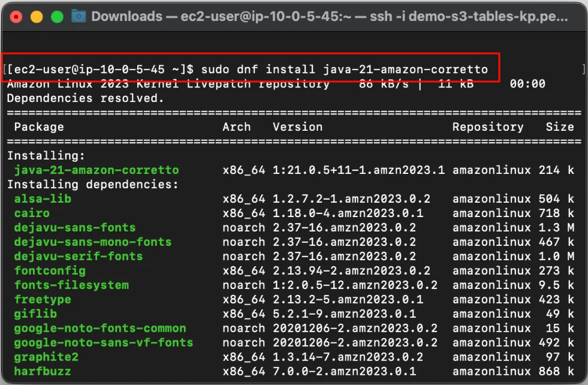The height and width of the screenshot is (385, 588).
Task: Click the 467 k size value
Action: 556,242
